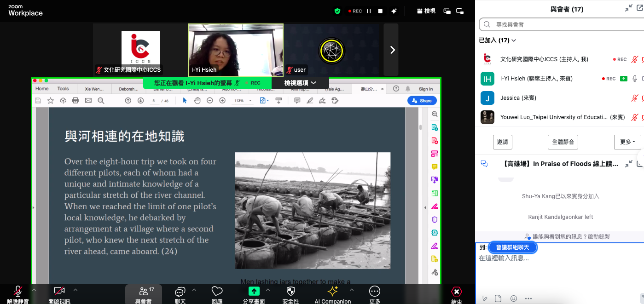Screen dimensions: 644x304
Task: Turn on camera with 開啟視訊 button
Action: tap(59, 292)
